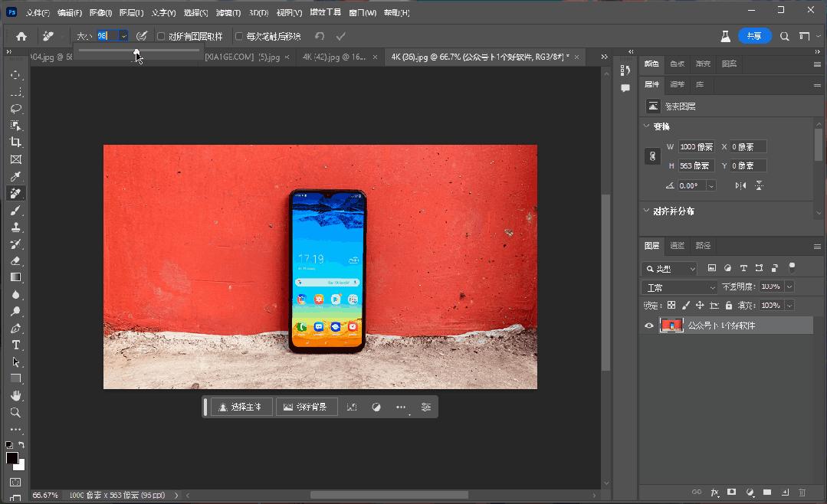Select the Horizontal Type tool
The image size is (827, 504).
(16, 345)
